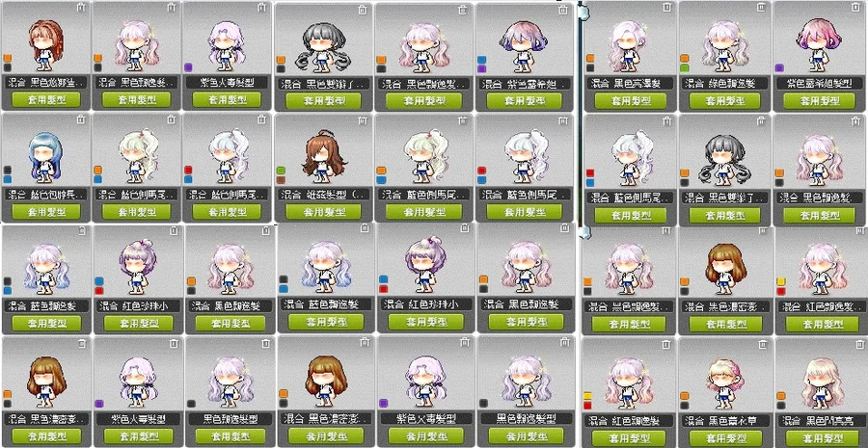Click trash icon on 混合 綠色飄逸髮 card
The width and height of the screenshot is (868, 448).
coord(762,7)
